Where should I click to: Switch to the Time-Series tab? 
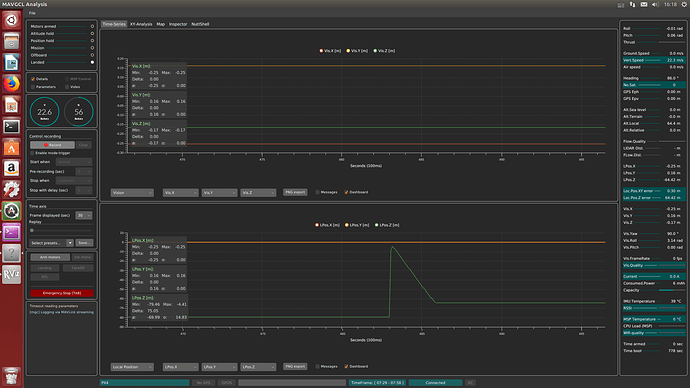[114, 24]
